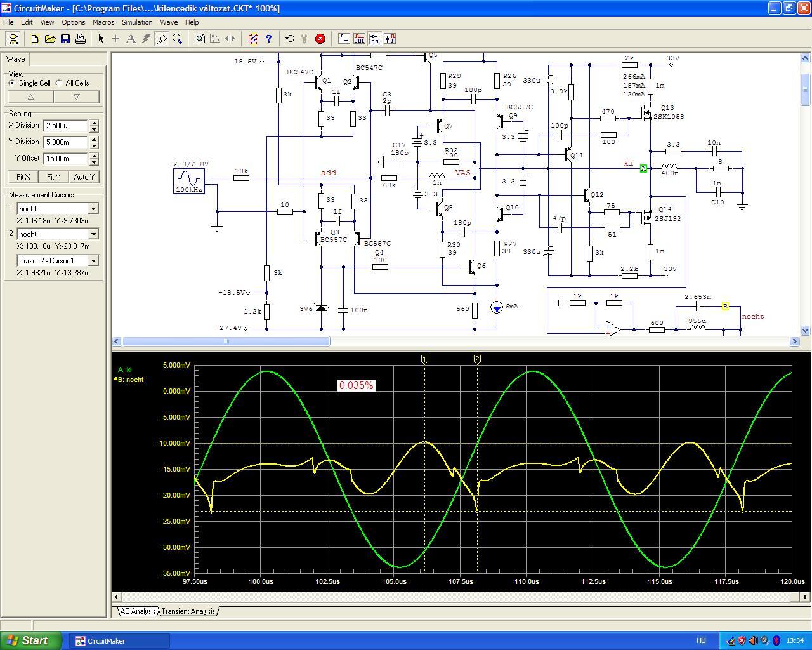Save the circuit with floppy disk icon
The width and height of the screenshot is (812, 650).
click(x=65, y=39)
